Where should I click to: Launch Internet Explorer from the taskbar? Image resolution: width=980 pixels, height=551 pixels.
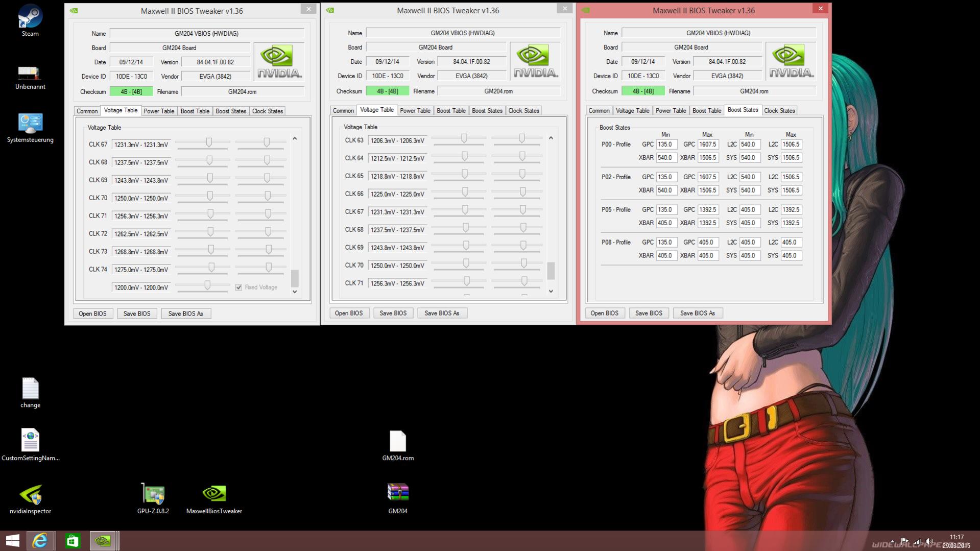point(40,541)
